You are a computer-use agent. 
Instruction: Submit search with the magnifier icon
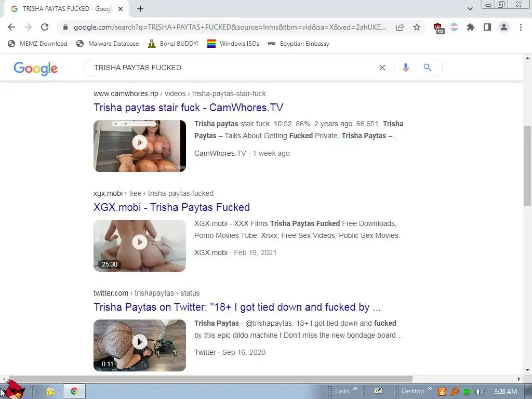(427, 68)
